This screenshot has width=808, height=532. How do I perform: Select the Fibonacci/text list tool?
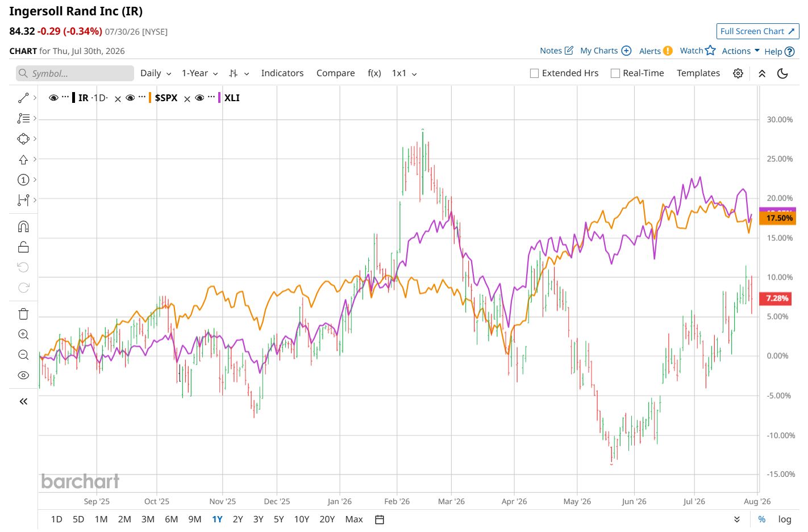tap(23, 118)
